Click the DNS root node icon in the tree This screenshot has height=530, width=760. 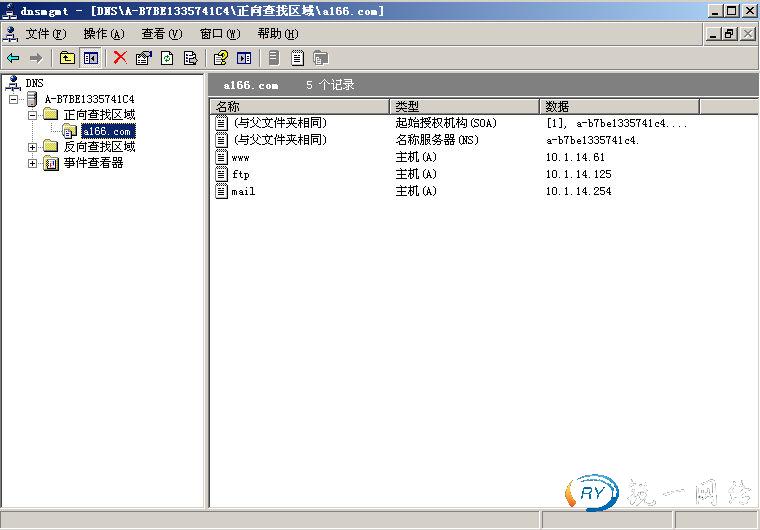pyautogui.click(x=13, y=83)
